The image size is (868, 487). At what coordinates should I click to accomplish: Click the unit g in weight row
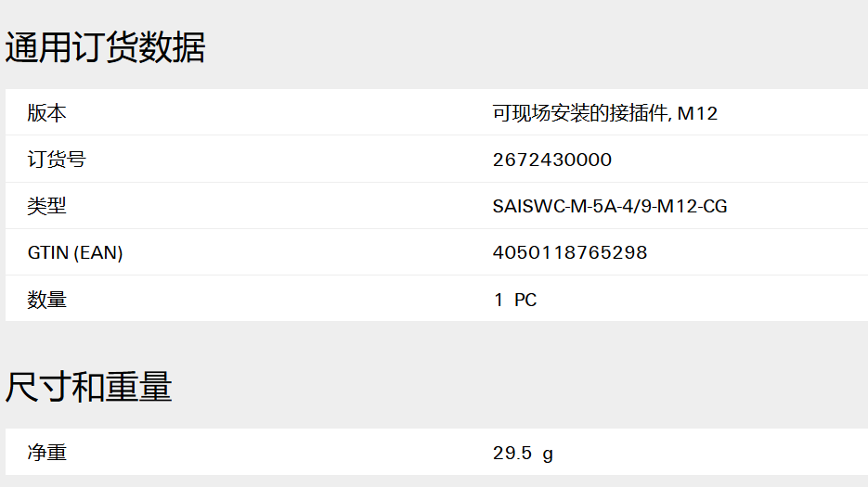[x=548, y=455]
